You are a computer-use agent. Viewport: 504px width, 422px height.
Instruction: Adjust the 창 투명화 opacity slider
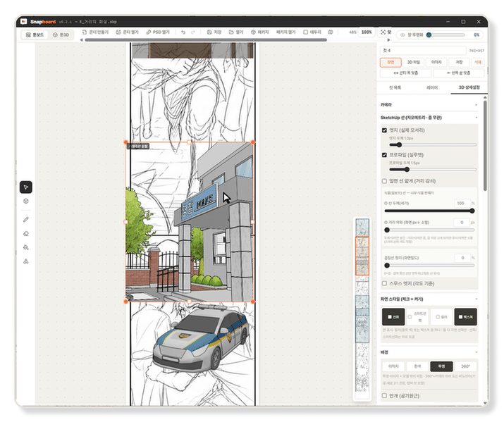point(446,35)
